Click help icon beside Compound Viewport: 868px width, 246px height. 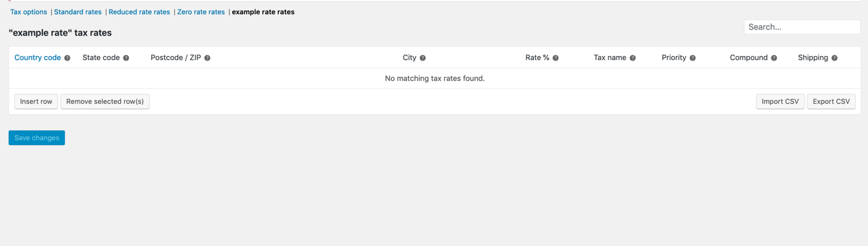774,58
